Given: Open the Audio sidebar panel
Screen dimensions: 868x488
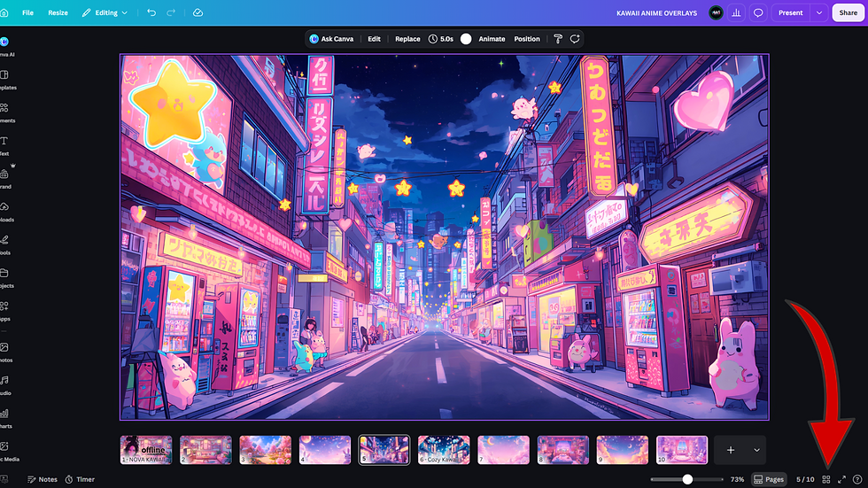Looking at the screenshot, I should click(x=5, y=385).
